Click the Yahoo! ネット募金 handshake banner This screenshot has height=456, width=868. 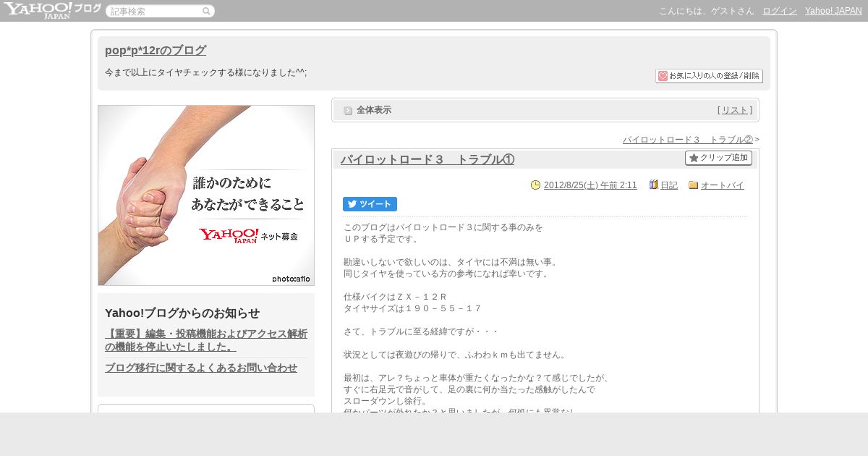point(206,195)
